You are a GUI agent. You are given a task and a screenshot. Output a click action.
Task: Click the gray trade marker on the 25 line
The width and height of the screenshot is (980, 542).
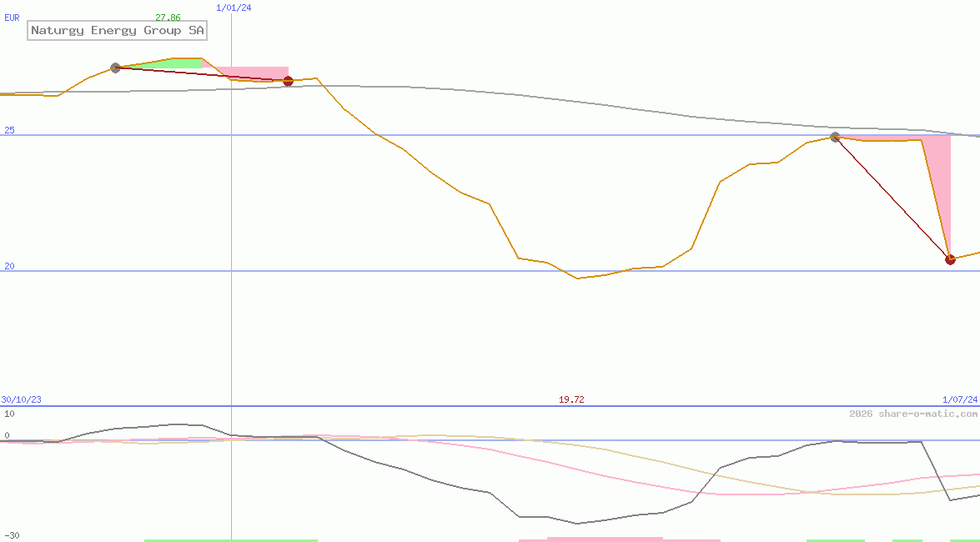click(x=835, y=137)
